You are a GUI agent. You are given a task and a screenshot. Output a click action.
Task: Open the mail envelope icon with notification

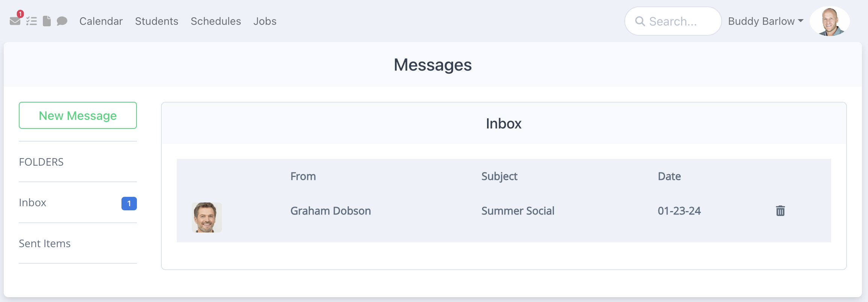[x=15, y=21]
